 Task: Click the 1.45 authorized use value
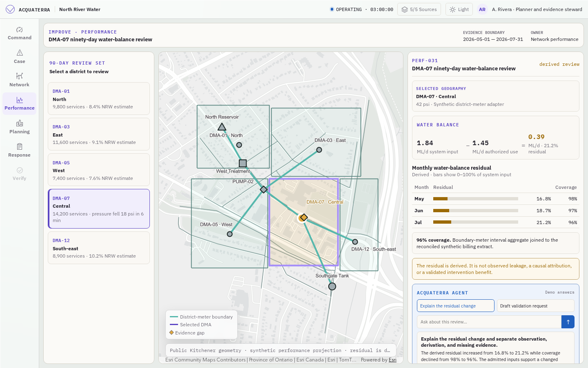coord(481,143)
